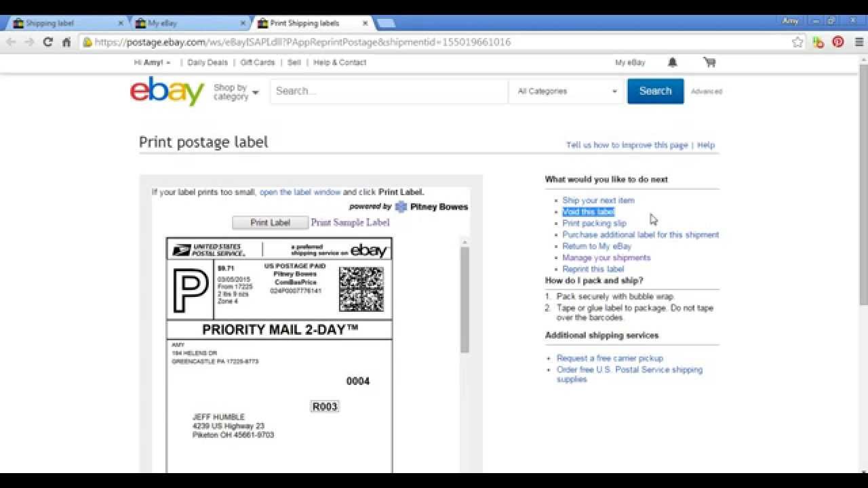Click Ship your next item link
Viewport: 868px width, 488px height.
(598, 201)
